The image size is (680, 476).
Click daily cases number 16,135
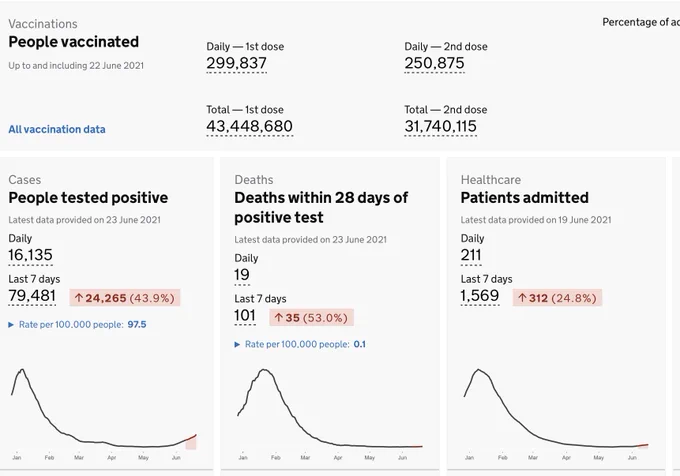[30, 255]
